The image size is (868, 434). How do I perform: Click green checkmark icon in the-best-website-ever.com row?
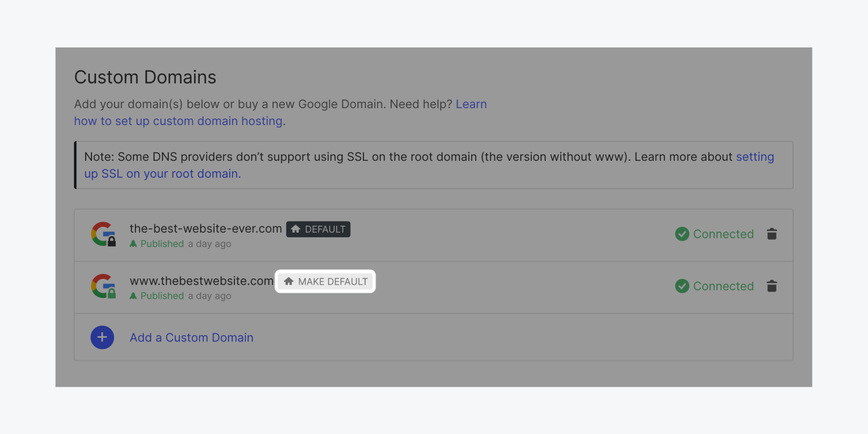coord(682,234)
